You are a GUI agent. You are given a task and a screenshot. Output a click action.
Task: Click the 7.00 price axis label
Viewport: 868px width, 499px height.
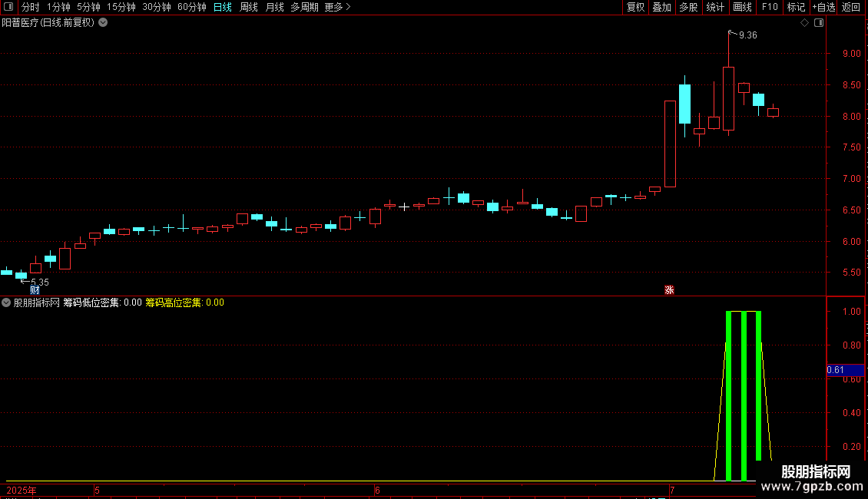(x=852, y=179)
